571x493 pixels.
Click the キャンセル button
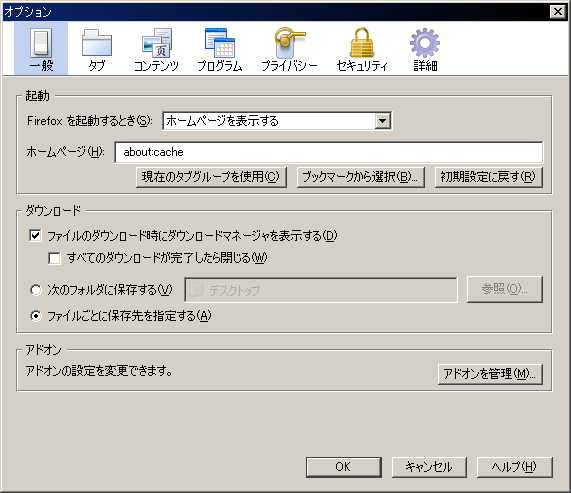pyautogui.click(x=429, y=467)
